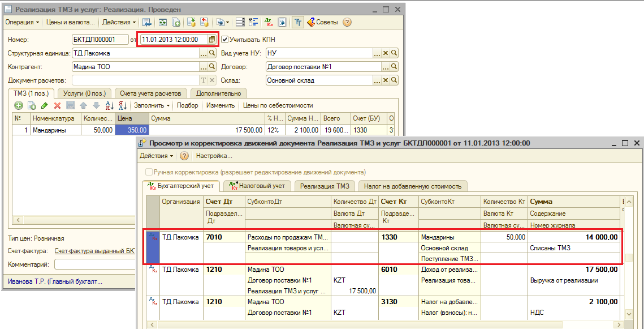Image resolution: width=644 pixels, height=329 pixels.
Task: Open the calendar picker beside the document date
Action: [x=212, y=40]
